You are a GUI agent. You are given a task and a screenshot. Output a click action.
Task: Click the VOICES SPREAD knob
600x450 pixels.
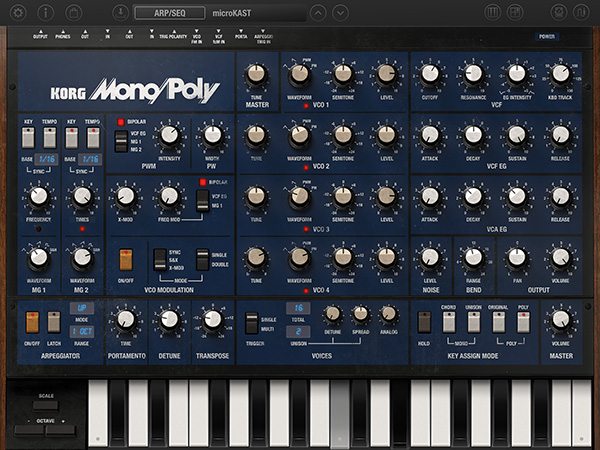click(x=360, y=314)
